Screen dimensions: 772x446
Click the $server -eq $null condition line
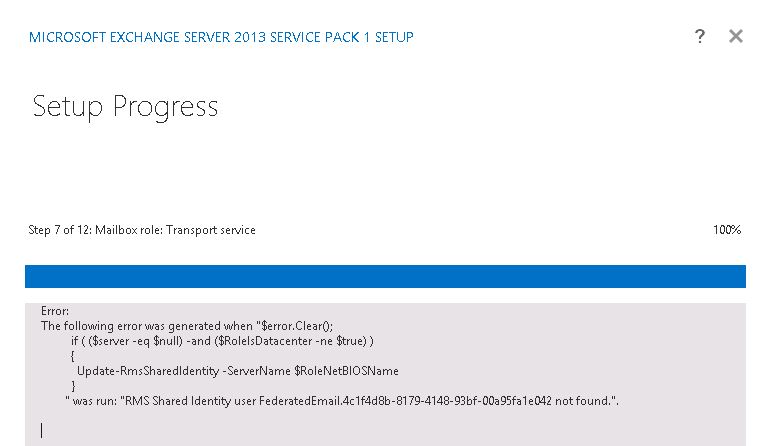click(x=222, y=341)
